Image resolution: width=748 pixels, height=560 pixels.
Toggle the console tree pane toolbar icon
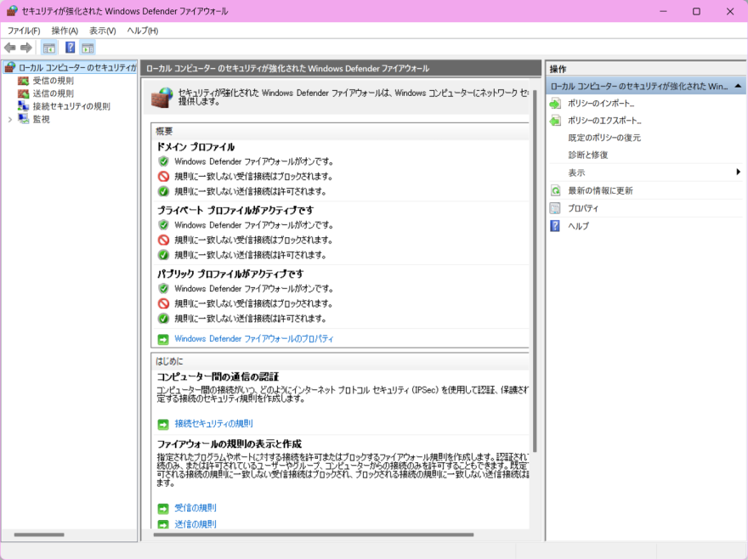click(x=49, y=48)
